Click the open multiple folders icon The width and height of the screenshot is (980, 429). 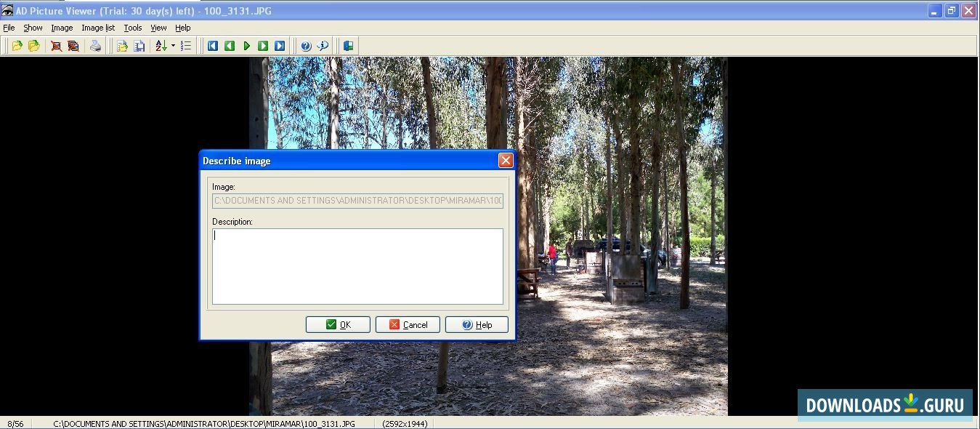[33, 46]
